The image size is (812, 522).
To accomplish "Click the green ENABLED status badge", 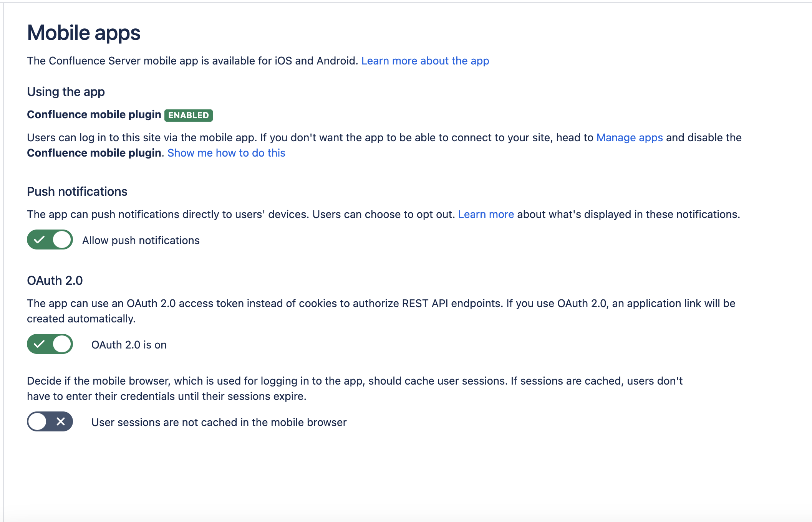I will (188, 115).
